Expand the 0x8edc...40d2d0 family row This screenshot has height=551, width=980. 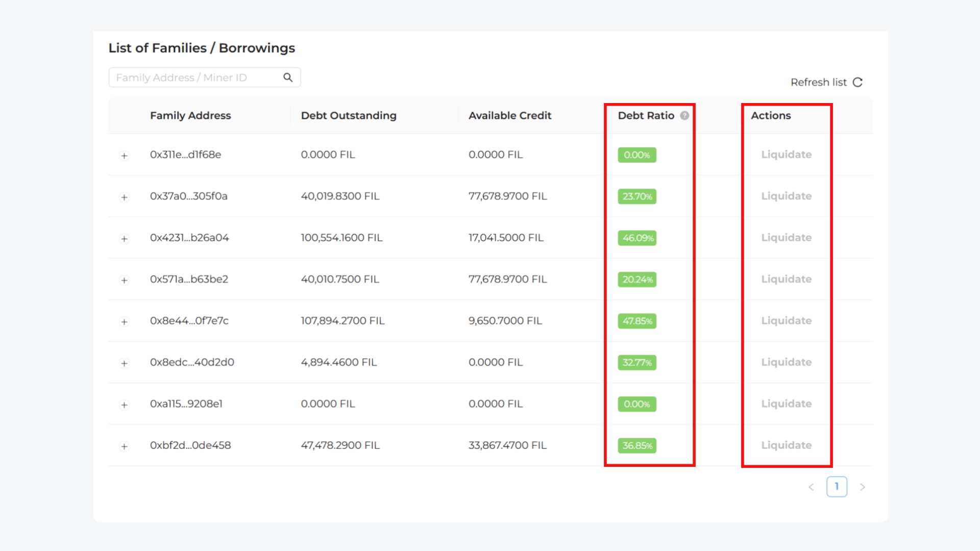coord(124,363)
